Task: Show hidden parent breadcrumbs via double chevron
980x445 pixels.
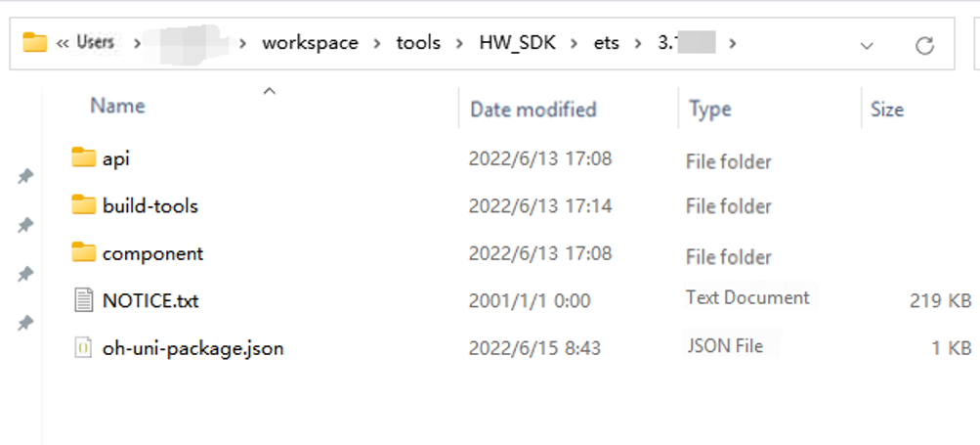Action: tap(62, 43)
